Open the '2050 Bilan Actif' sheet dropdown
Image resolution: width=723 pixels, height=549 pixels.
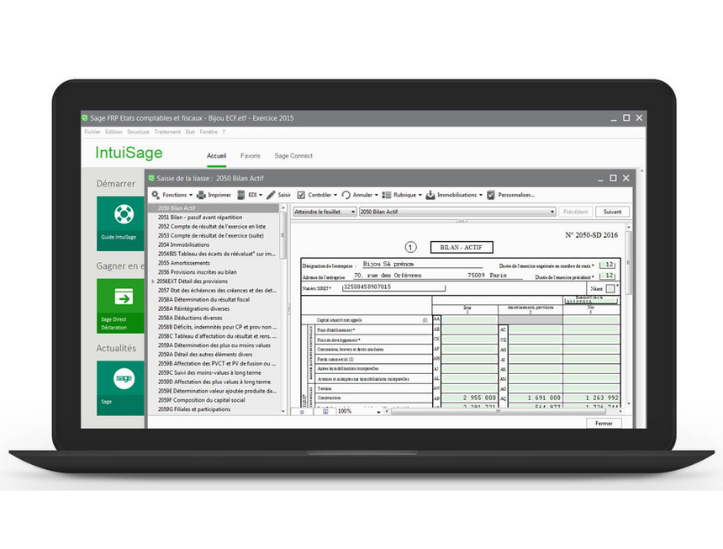pos(552,212)
